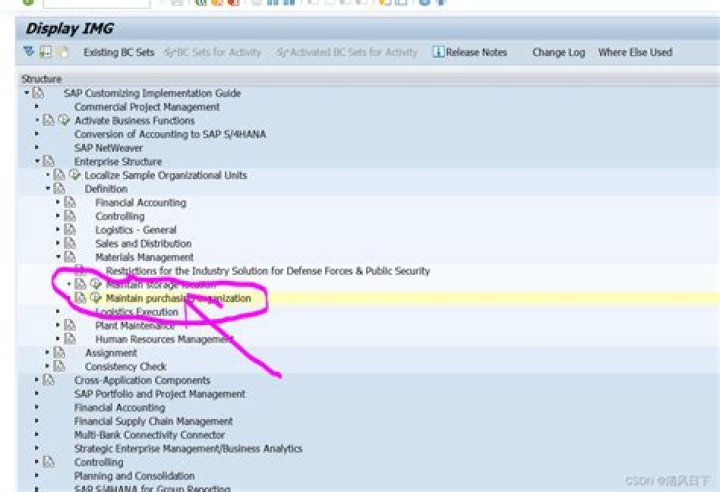The image size is (720, 492).
Task: Collapse the Materials Management node
Action: (58, 257)
